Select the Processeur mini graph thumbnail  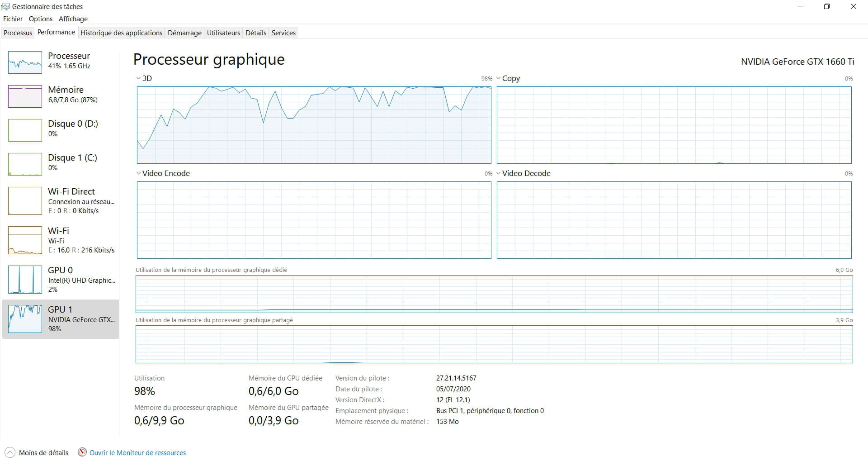(x=25, y=62)
